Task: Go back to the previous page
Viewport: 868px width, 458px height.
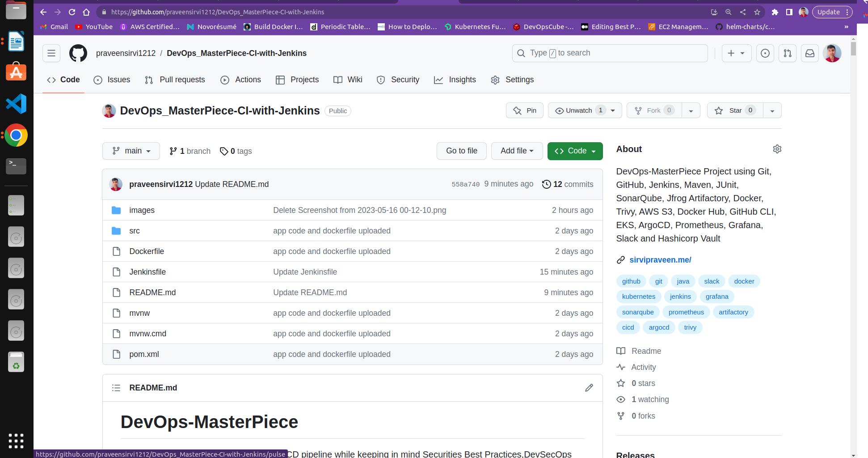Action: pos(43,12)
